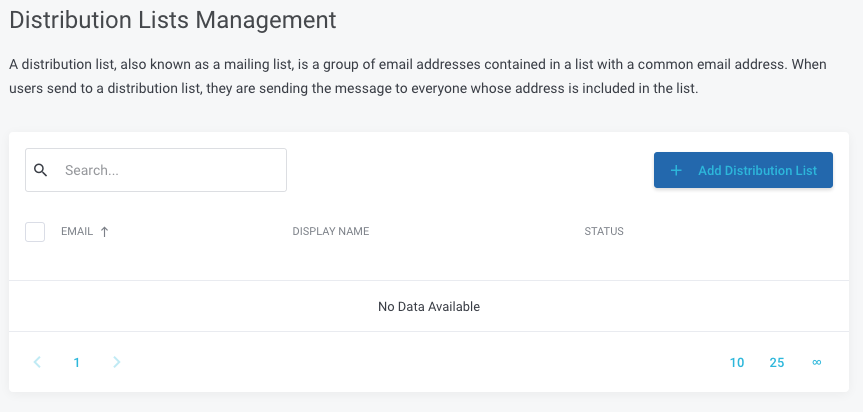Click the Add Distribution List button
Viewport: 863px width, 412px height.
(x=743, y=171)
